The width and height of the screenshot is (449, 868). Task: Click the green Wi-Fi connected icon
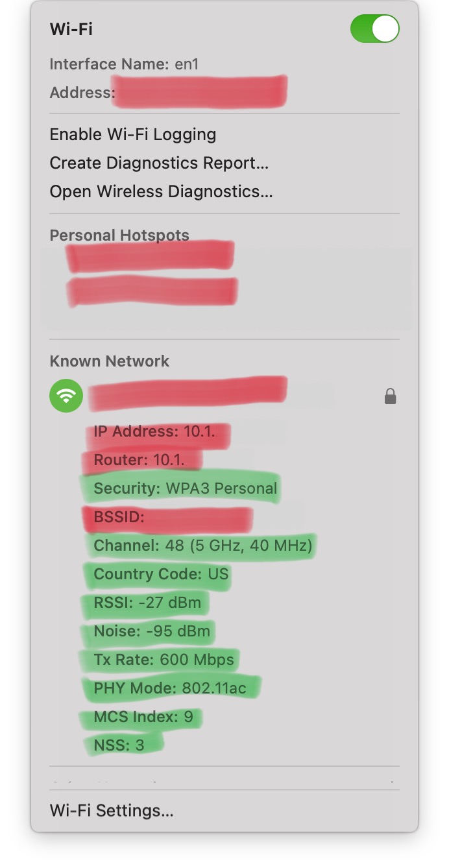(66, 396)
